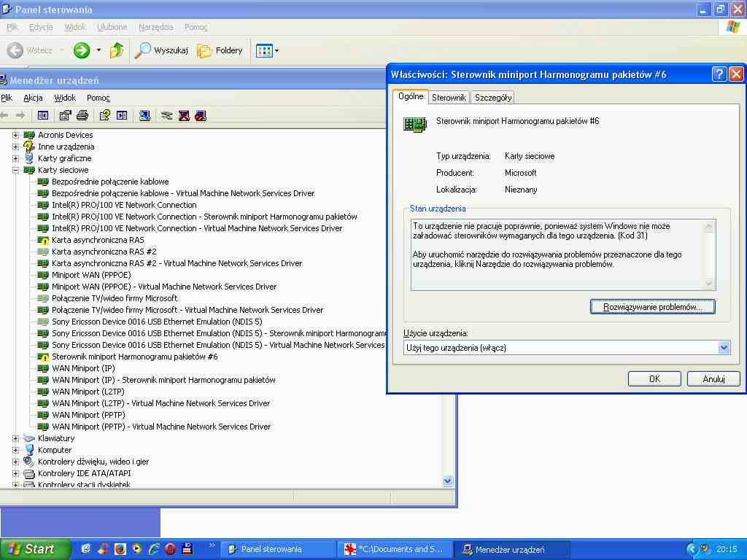Click the show/hide console tree toolbar icon
747x560 pixels.
[43, 115]
